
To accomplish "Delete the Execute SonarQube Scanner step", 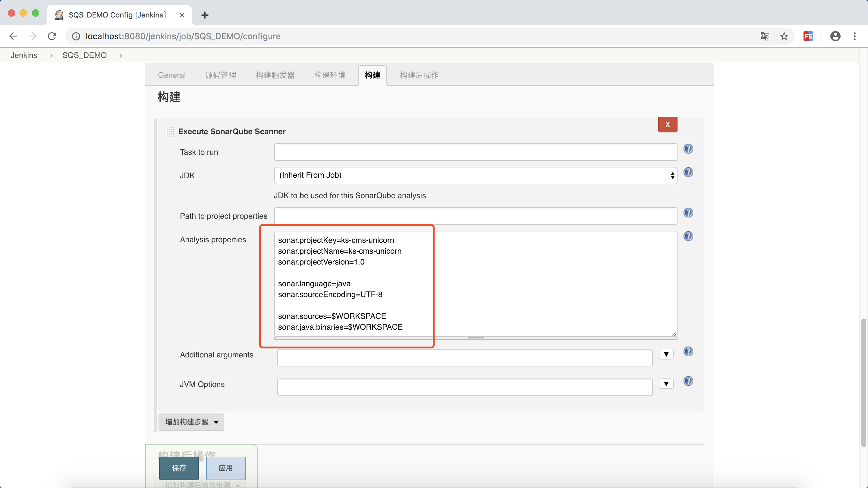I will (668, 125).
